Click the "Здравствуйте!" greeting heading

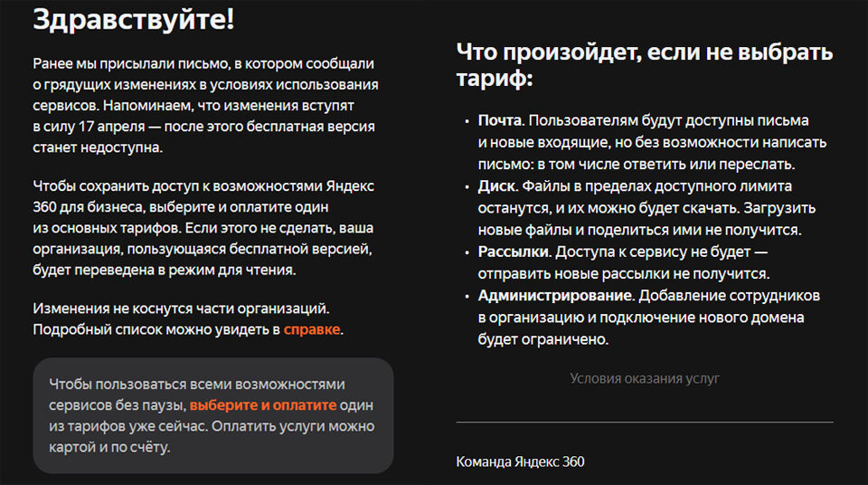134,19
